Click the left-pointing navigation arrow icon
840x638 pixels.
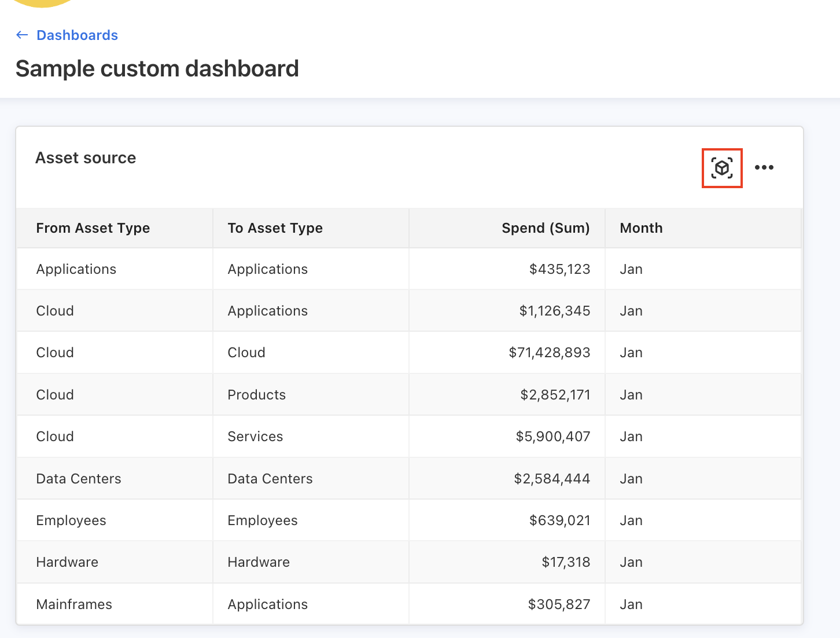tap(21, 35)
